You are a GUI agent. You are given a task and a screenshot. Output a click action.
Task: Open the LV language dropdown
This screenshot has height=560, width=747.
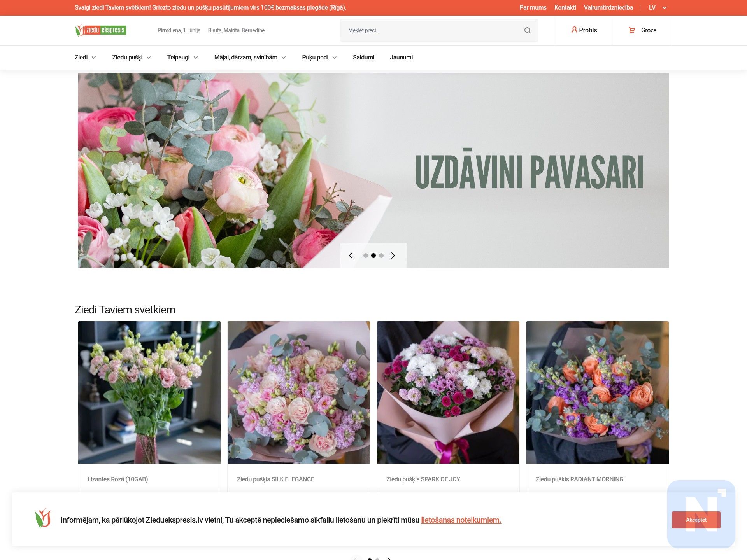[x=658, y=7]
